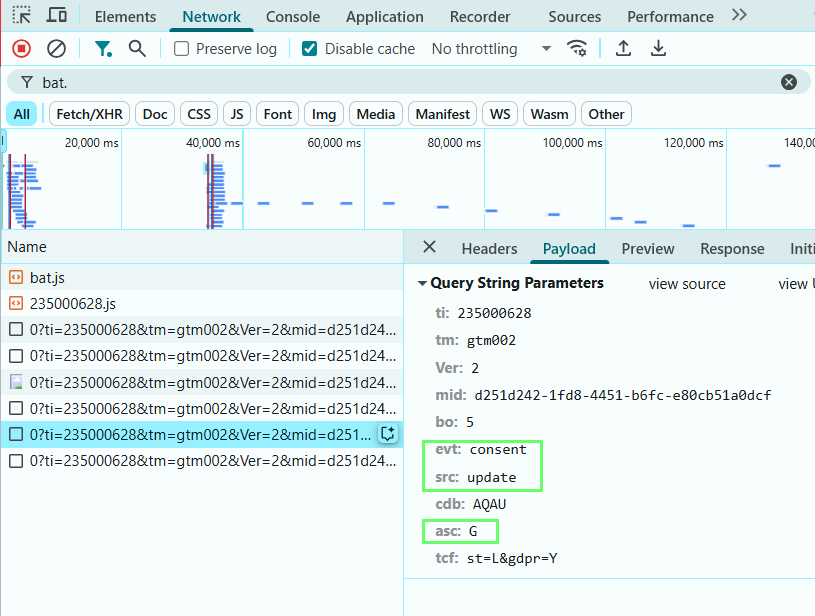The image size is (815, 616).
Task: Uncheck Disable cache checkbox
Action: pos(309,49)
